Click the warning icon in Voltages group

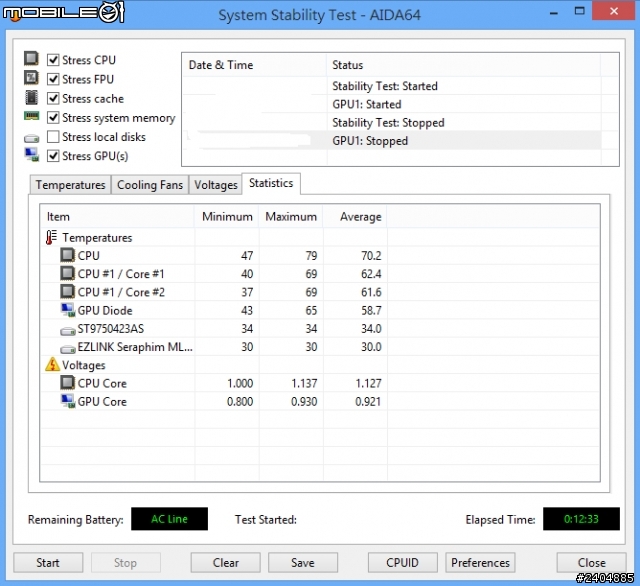coord(52,364)
